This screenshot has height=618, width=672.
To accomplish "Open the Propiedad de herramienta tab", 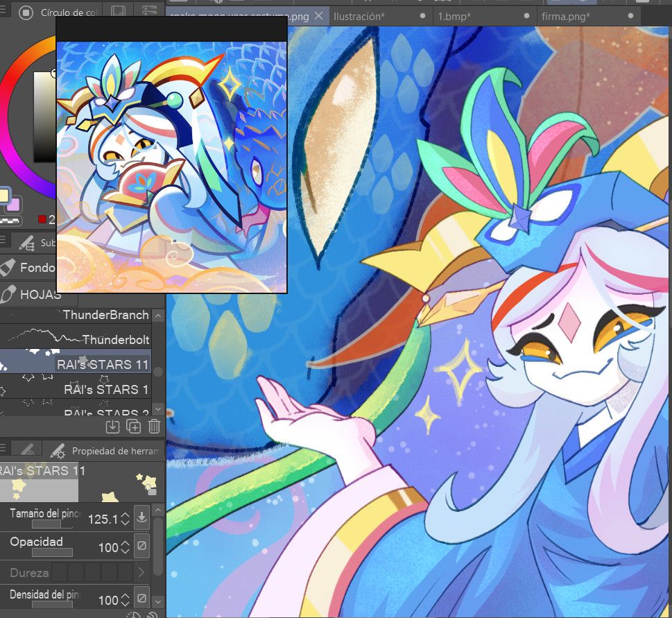I will click(x=105, y=451).
